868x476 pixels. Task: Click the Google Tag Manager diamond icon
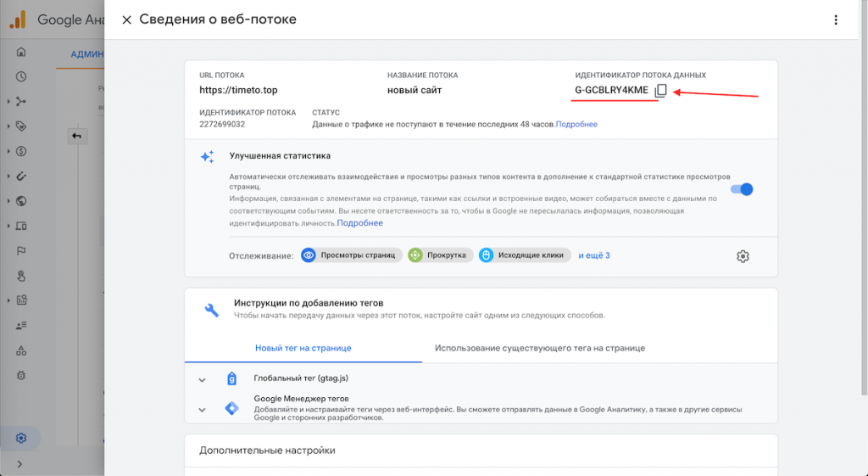point(231,408)
